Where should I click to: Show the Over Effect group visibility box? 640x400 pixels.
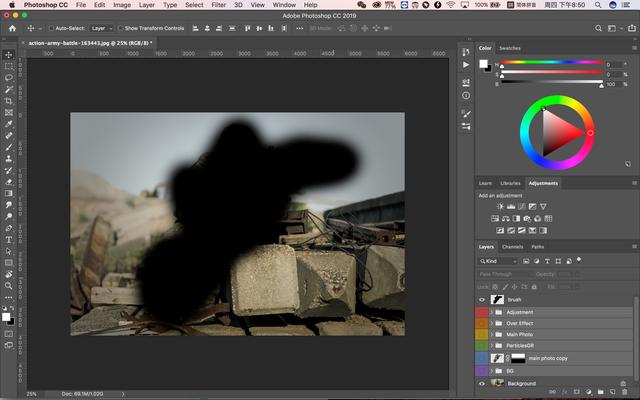482,323
